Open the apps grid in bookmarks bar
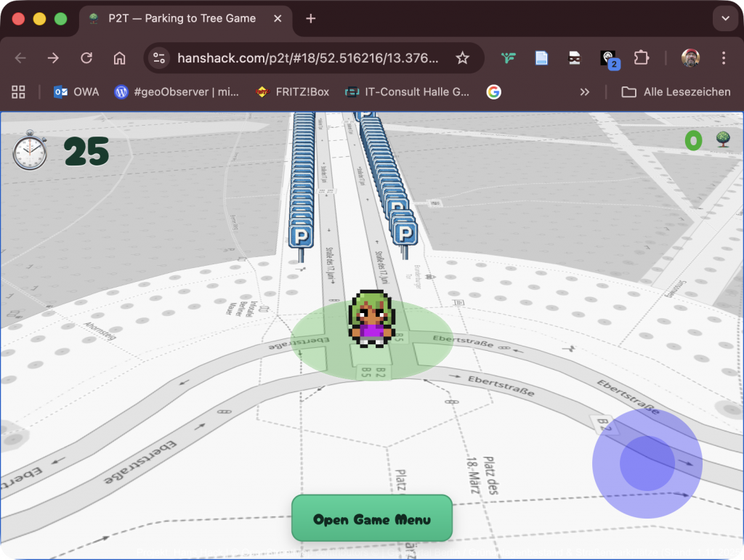This screenshot has height=560, width=744. (18, 92)
